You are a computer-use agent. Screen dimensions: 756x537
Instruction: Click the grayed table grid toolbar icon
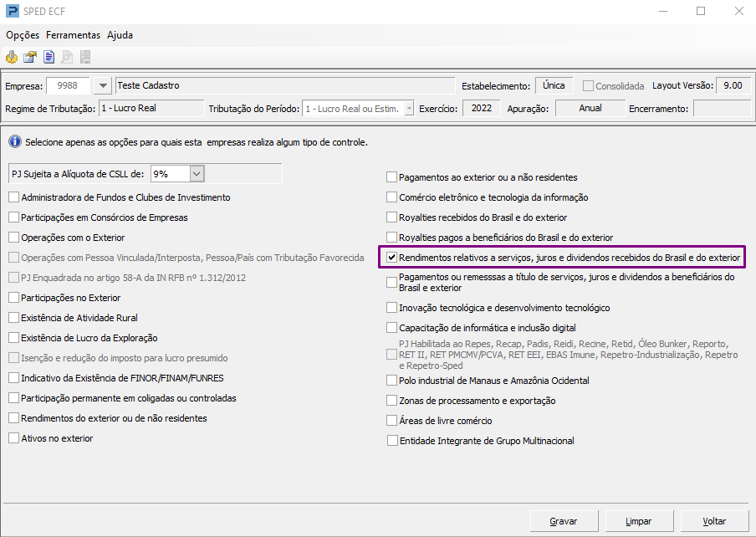click(85, 58)
